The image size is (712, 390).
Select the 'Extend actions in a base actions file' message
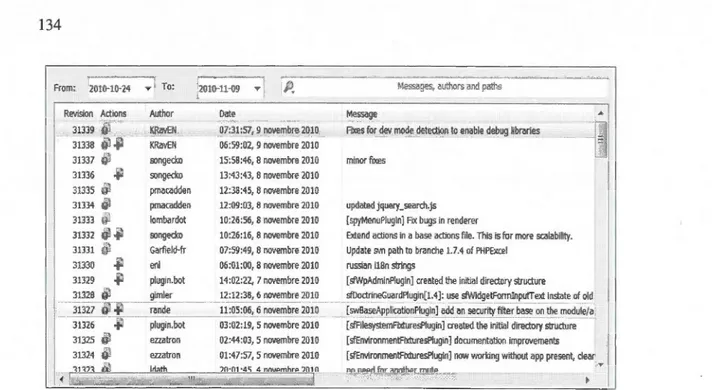[459, 236]
